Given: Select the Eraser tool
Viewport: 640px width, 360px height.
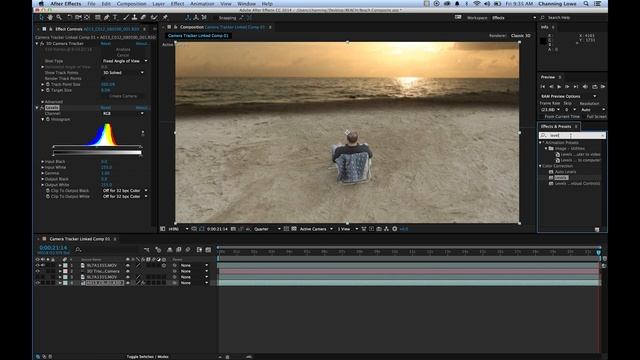Looking at the screenshot, I should click(143, 18).
